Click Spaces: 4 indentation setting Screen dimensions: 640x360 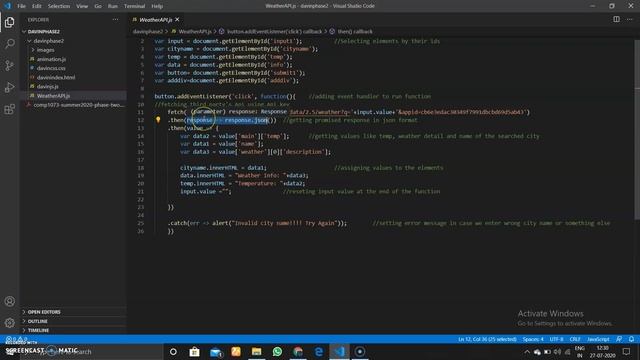(533, 339)
